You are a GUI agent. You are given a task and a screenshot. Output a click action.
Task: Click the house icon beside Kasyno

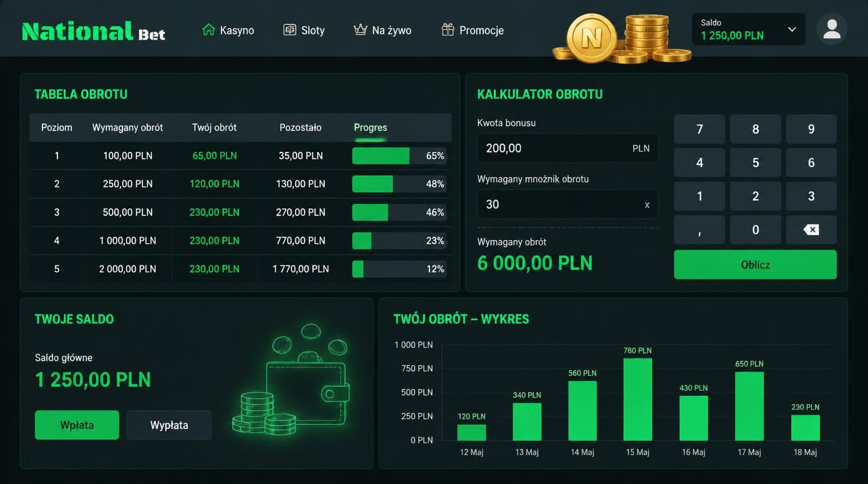(x=208, y=30)
